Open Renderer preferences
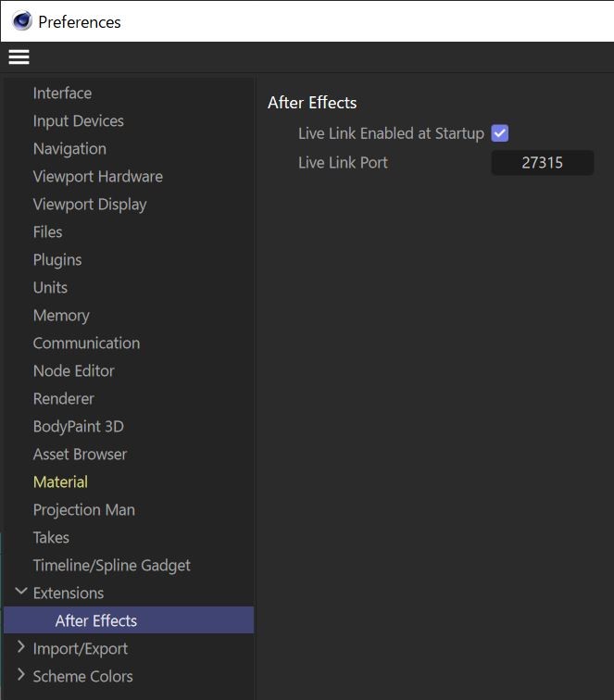This screenshot has width=614, height=700. pos(64,399)
